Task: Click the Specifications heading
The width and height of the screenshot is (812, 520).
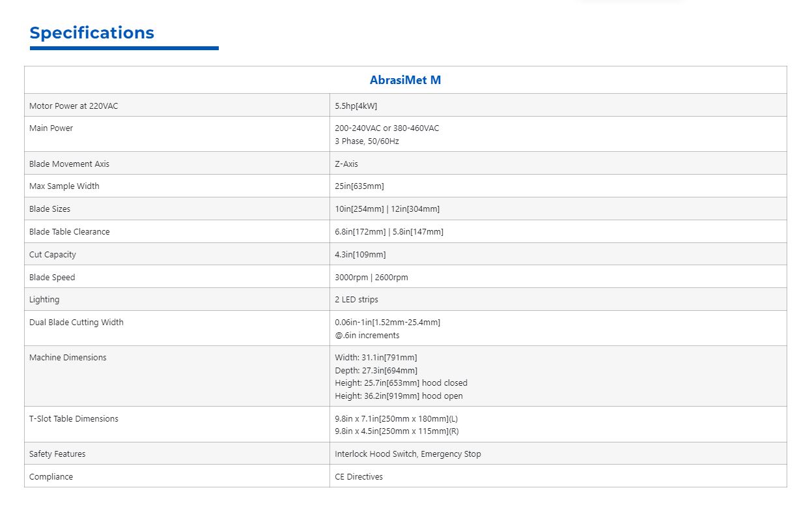Action: (x=92, y=33)
